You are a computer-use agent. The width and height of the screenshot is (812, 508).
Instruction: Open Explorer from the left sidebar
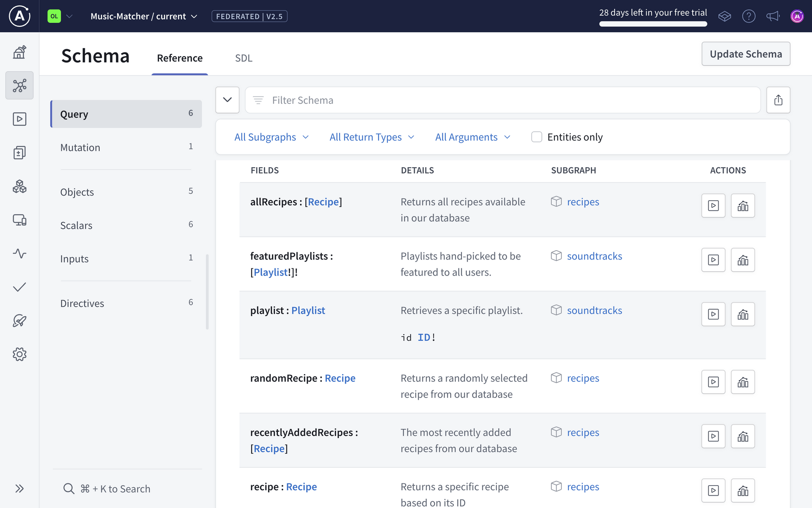coord(19,119)
